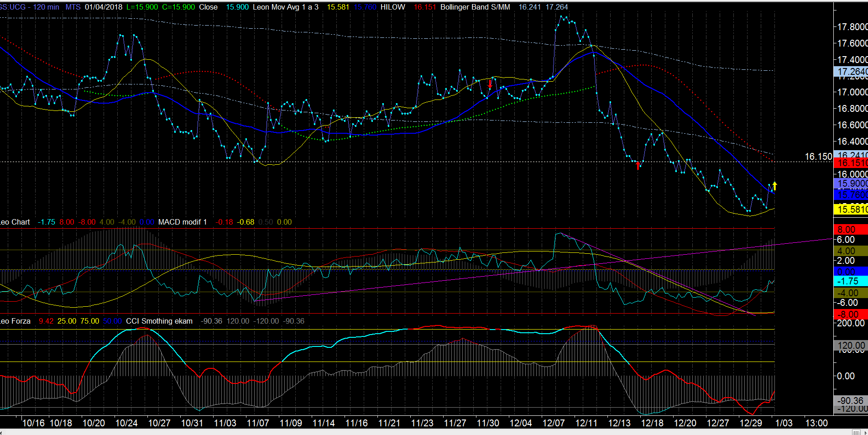Click the '17.8000' price axis label

pos(852,27)
